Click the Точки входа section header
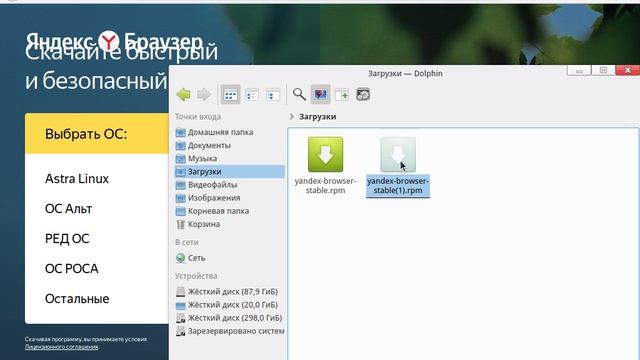Screen dimensions: 640x360 click(198, 117)
